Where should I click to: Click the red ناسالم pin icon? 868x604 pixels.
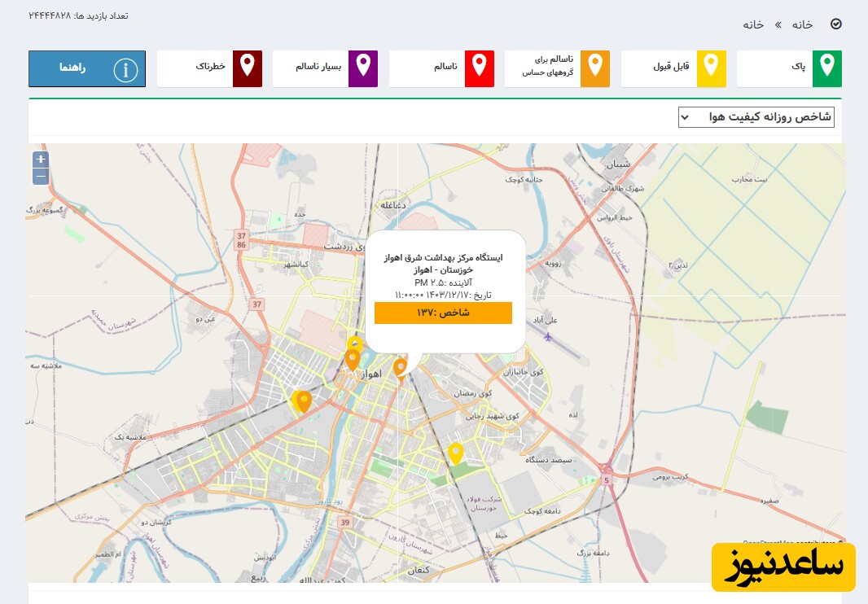480,68
